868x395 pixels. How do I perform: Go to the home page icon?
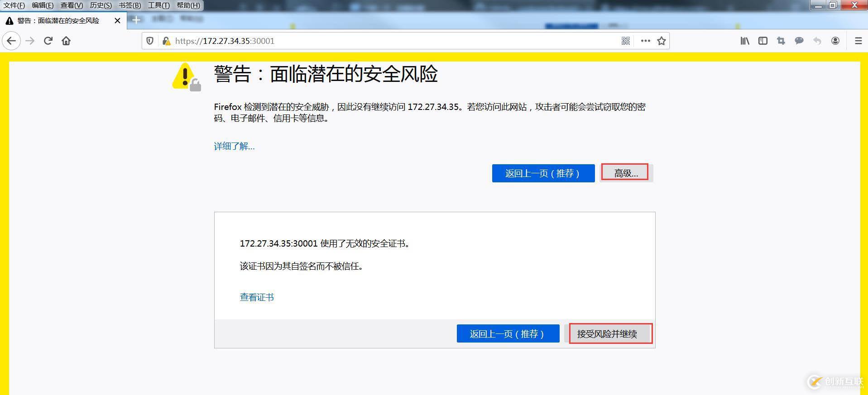(66, 41)
